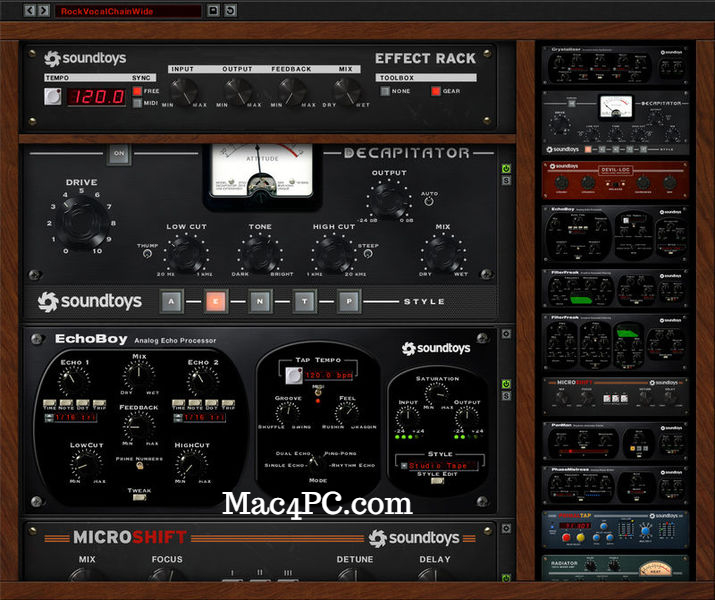Click the Effect Rack FEEDBACK knob

pyautogui.click(x=292, y=91)
